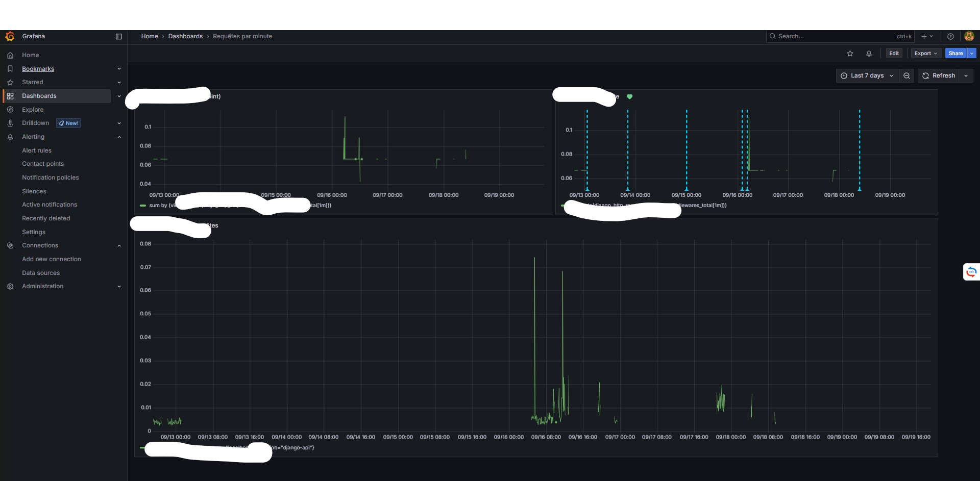Screen dimensions: 980x481
Task: Click the Connections sidebar icon
Action: (10, 245)
